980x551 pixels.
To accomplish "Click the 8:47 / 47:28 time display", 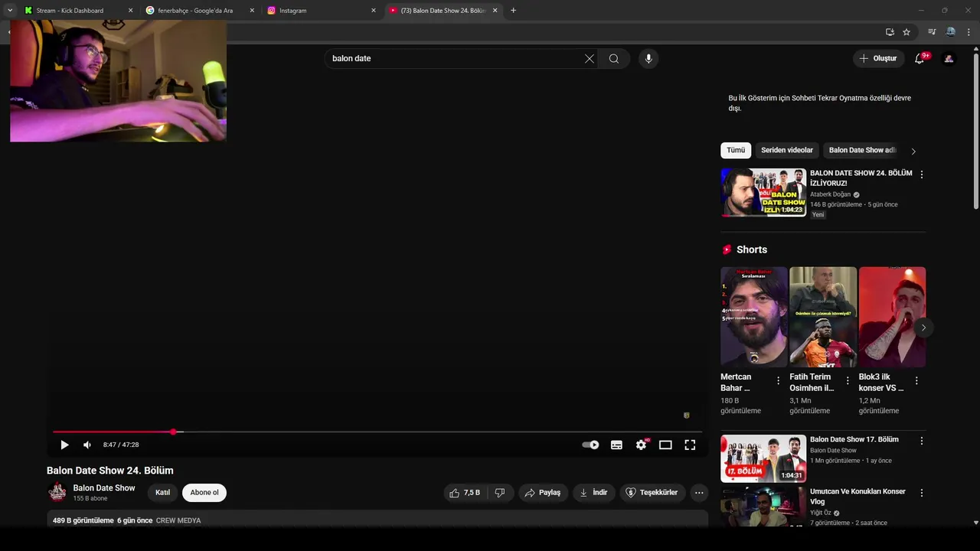I will point(121,445).
